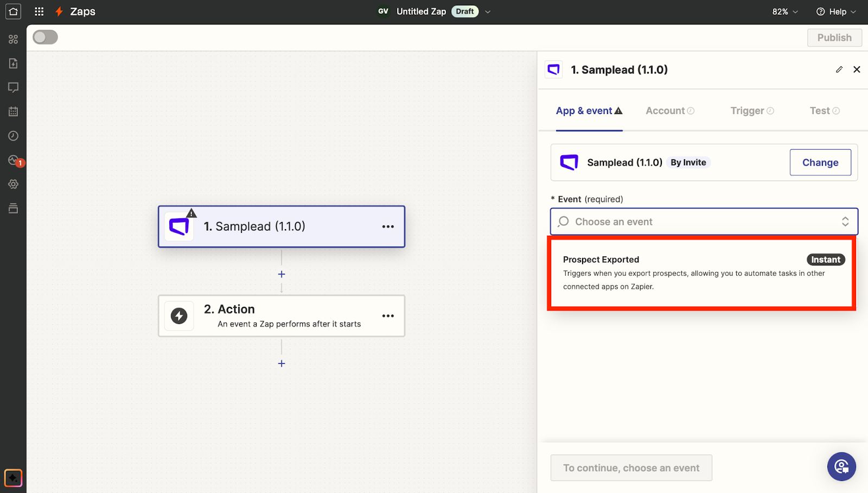Click the lightning icon in the Action node

(179, 315)
